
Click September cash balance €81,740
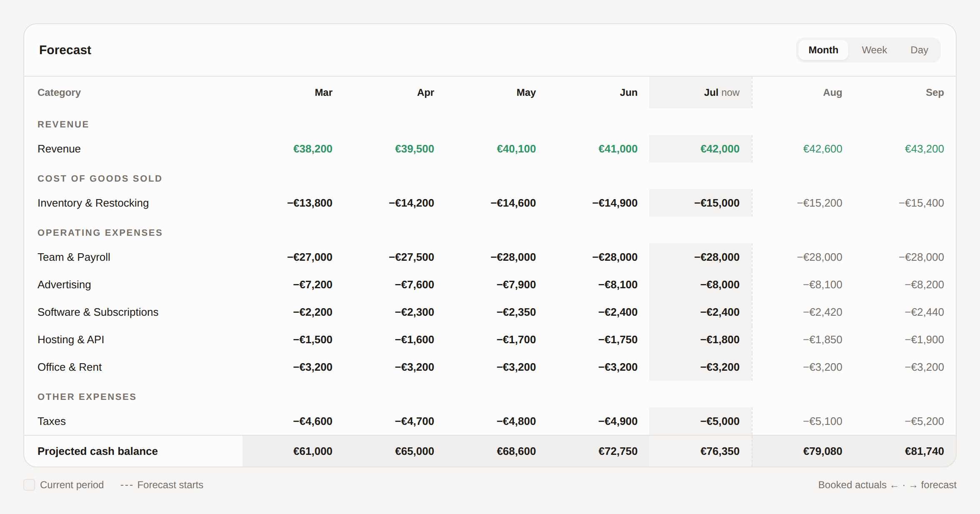tap(924, 451)
